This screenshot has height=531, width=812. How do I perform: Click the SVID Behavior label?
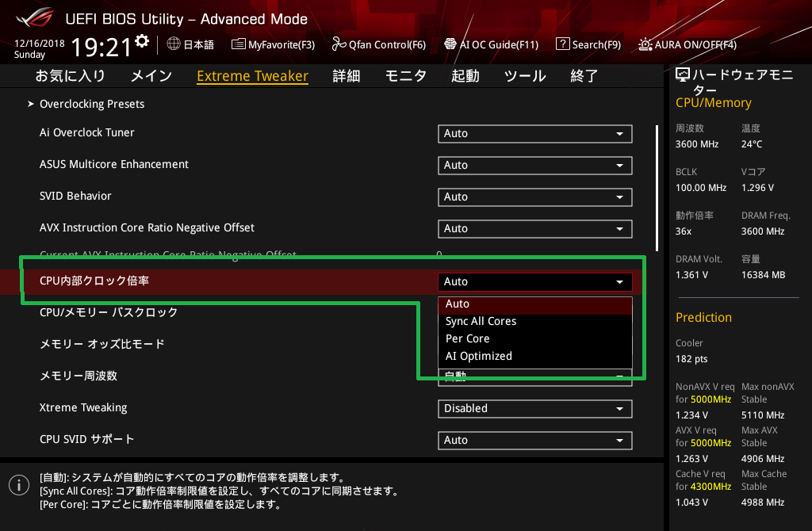75,196
